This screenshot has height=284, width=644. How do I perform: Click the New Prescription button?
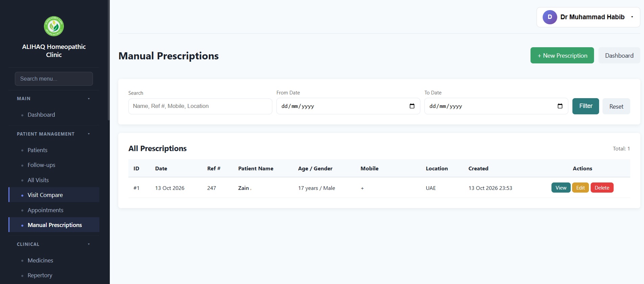click(562, 55)
